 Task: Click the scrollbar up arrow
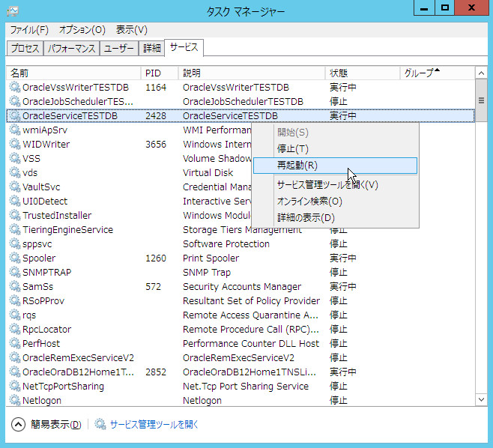[x=481, y=73]
